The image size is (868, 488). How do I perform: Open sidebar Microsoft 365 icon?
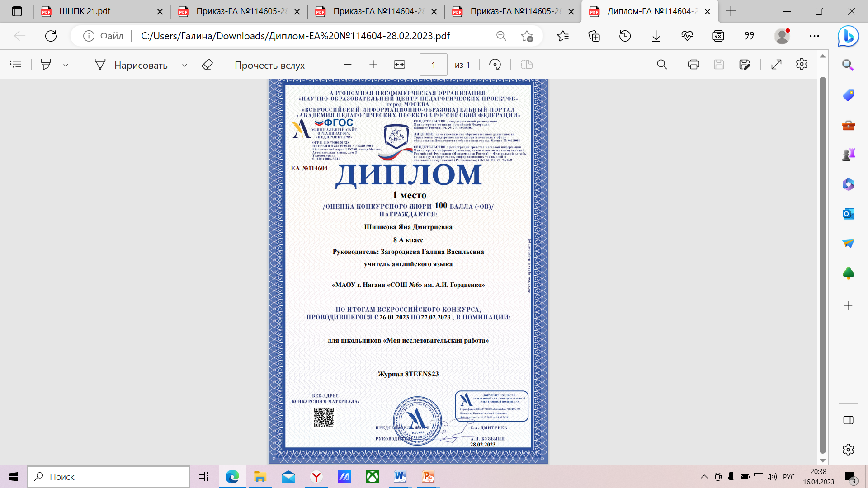[x=848, y=184]
